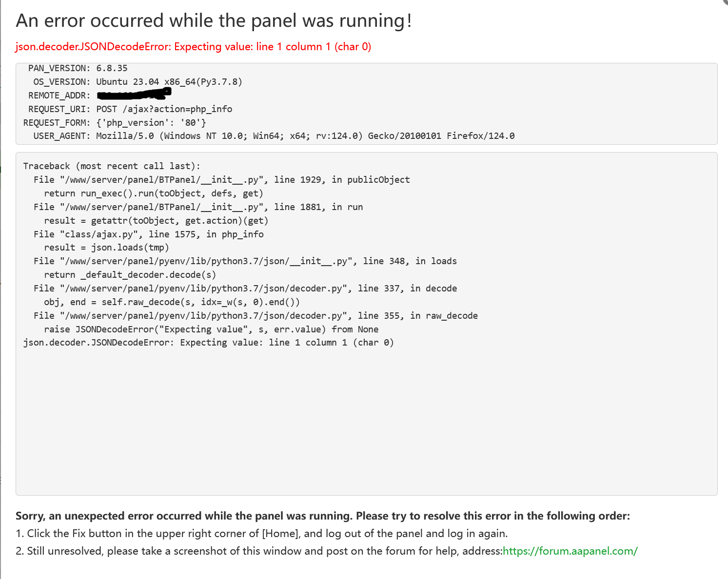Click the blacked-out REMOTE_ADDR value
The image size is (728, 579).
(x=134, y=94)
